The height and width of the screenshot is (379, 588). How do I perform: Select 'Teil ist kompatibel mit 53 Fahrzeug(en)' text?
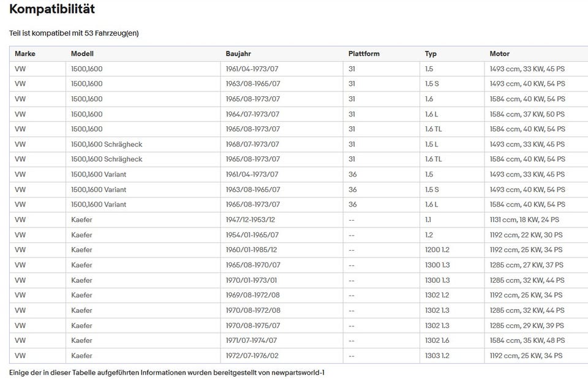click(74, 33)
